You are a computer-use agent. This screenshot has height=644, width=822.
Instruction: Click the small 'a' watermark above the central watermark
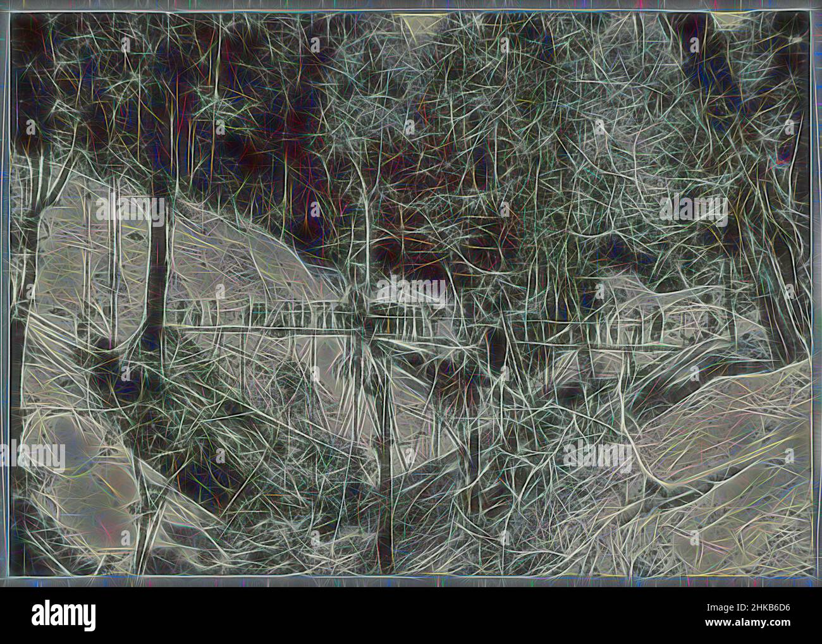410,127
